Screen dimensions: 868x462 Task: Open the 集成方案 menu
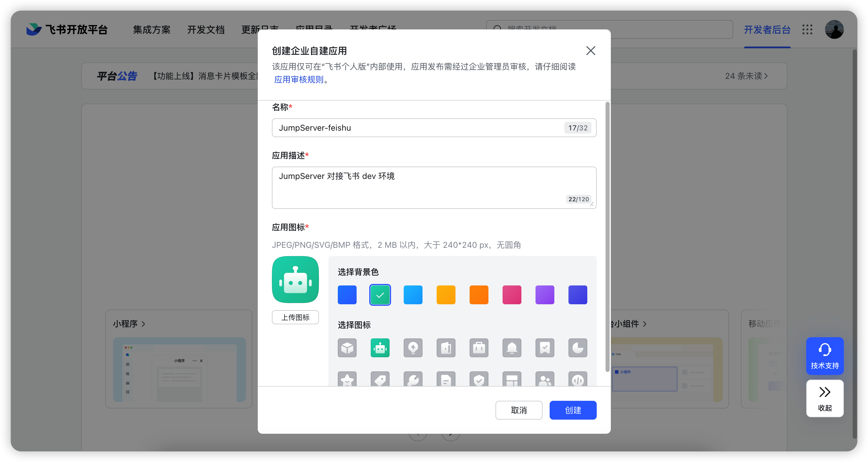pos(151,30)
